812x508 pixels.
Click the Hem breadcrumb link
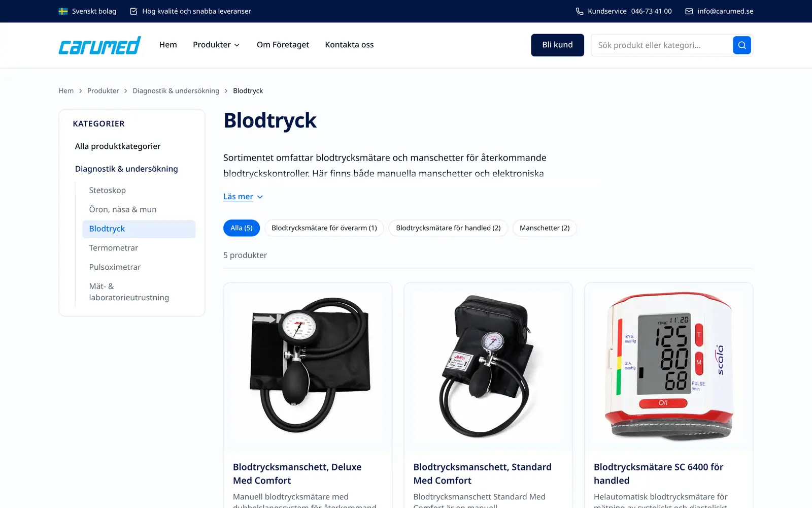pos(66,91)
